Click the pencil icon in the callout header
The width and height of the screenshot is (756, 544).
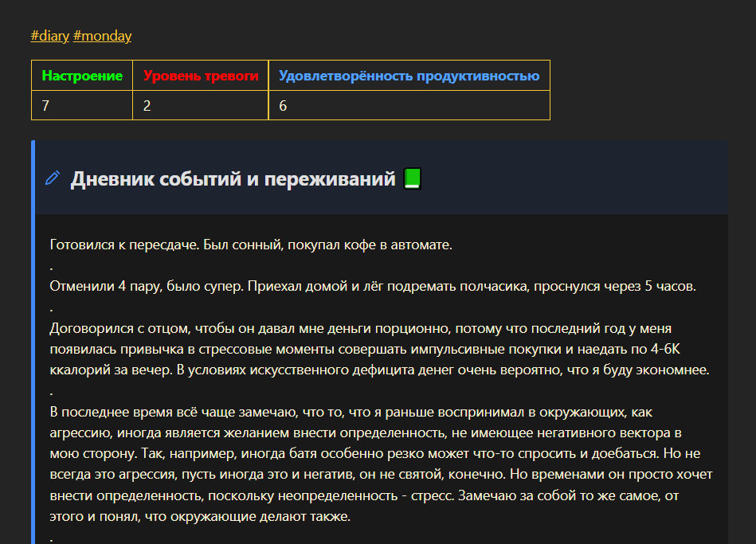tap(53, 178)
